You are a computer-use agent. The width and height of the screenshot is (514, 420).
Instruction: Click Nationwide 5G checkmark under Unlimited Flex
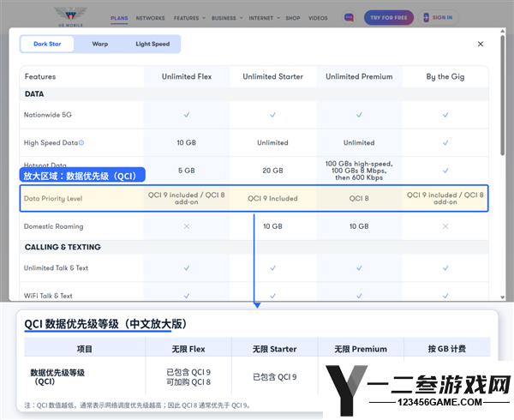187,115
